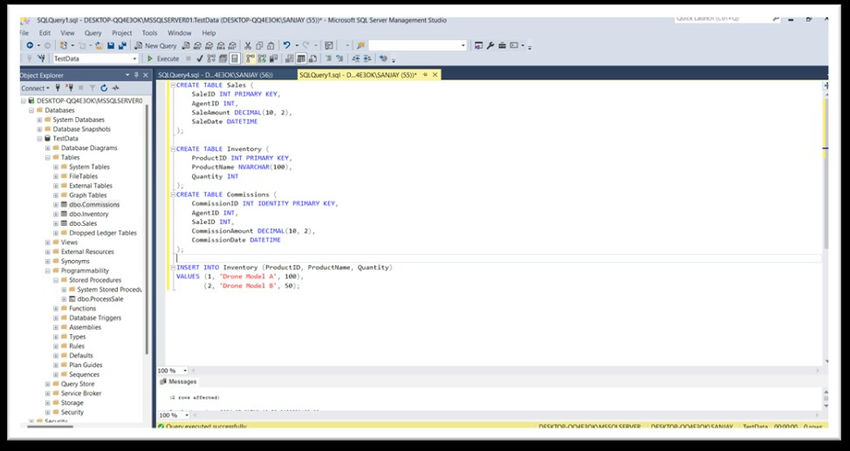This screenshot has width=850, height=451.
Task: Open the Project menu
Action: 122,33
